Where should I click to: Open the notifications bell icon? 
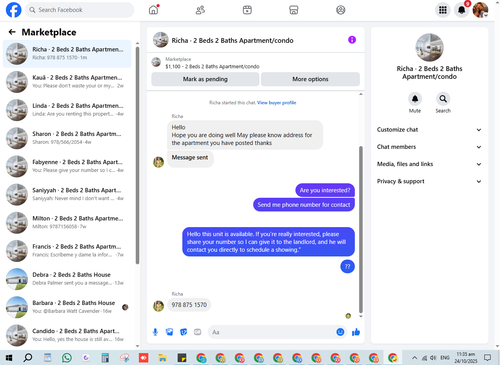462,10
